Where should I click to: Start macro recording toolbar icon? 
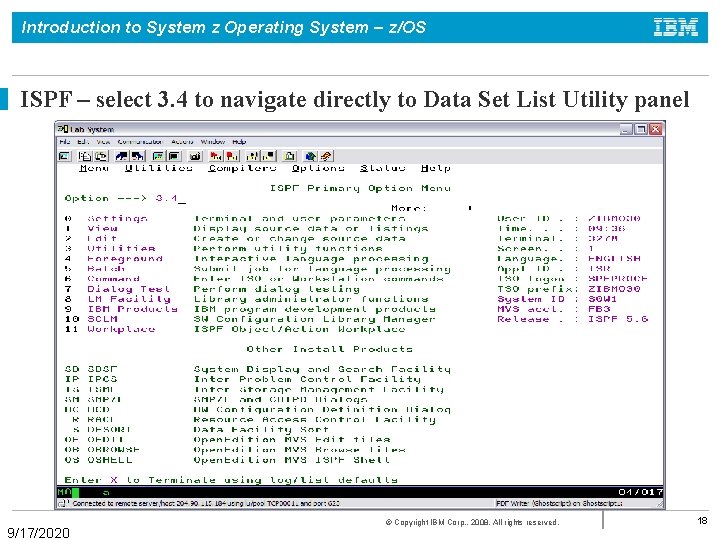216,156
